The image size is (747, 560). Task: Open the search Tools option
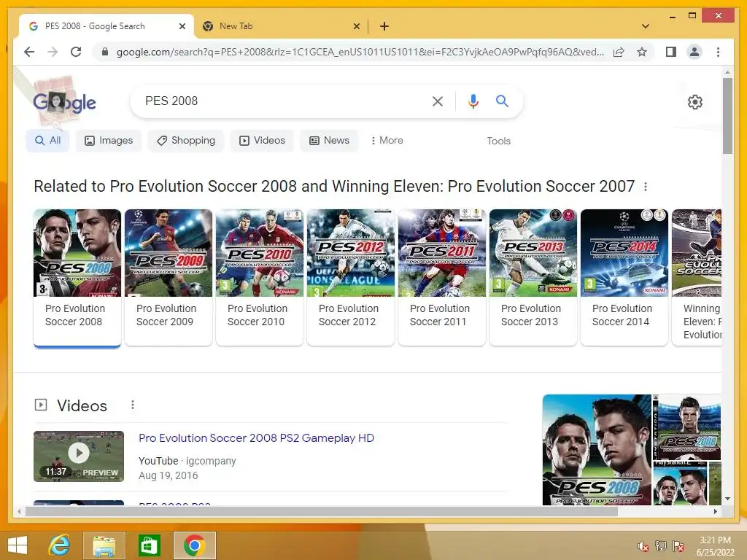tap(498, 141)
